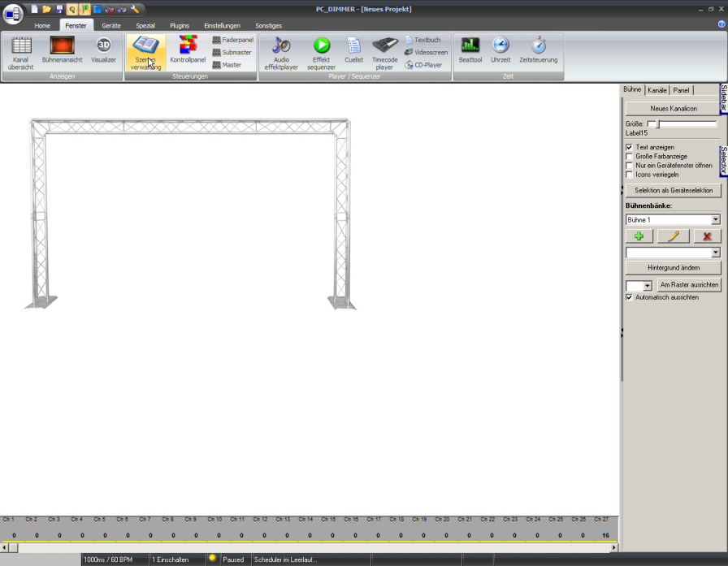Toggle the green flag quick toolbar icon

pyautogui.click(x=85, y=9)
